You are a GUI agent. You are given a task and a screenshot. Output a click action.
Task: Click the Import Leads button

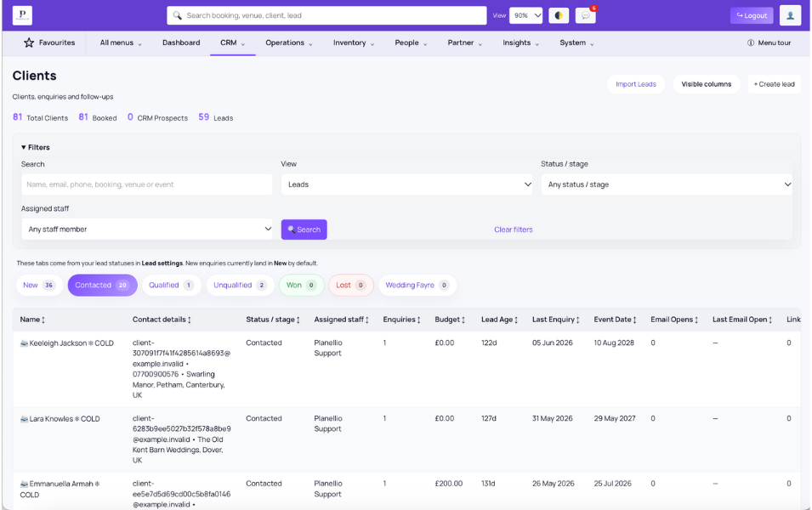(635, 84)
